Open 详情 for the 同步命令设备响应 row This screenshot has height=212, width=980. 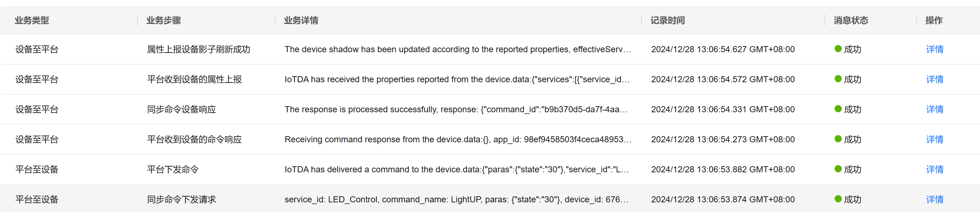pyautogui.click(x=935, y=109)
